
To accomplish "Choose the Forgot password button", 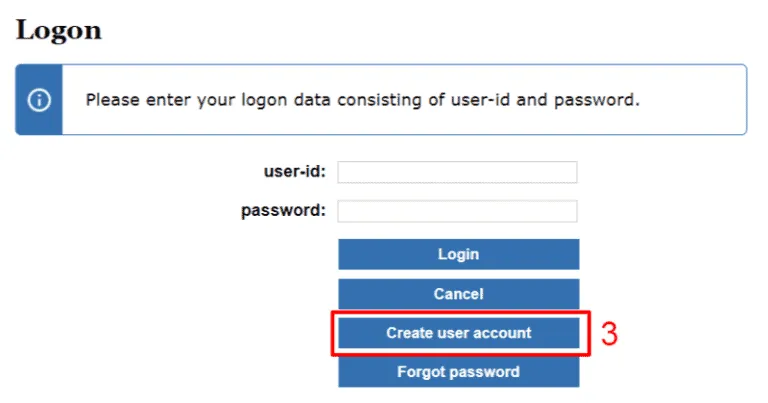I will pos(458,372).
